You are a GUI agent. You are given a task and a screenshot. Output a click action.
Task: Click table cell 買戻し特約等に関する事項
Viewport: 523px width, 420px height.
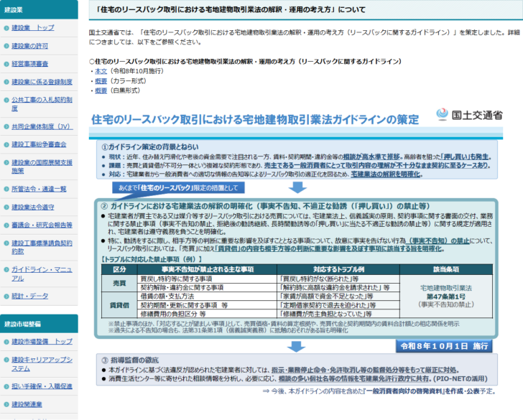point(207,279)
